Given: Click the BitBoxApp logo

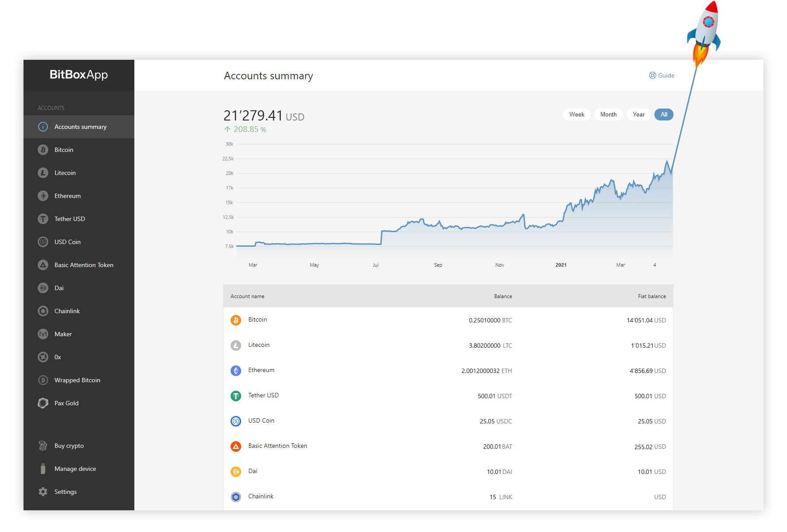Looking at the screenshot, I should click(x=79, y=74).
